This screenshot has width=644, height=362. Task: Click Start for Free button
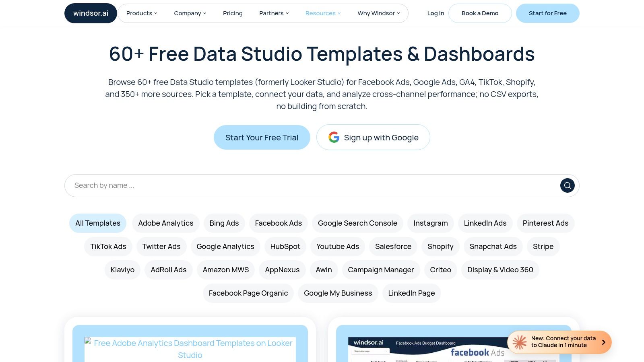547,13
